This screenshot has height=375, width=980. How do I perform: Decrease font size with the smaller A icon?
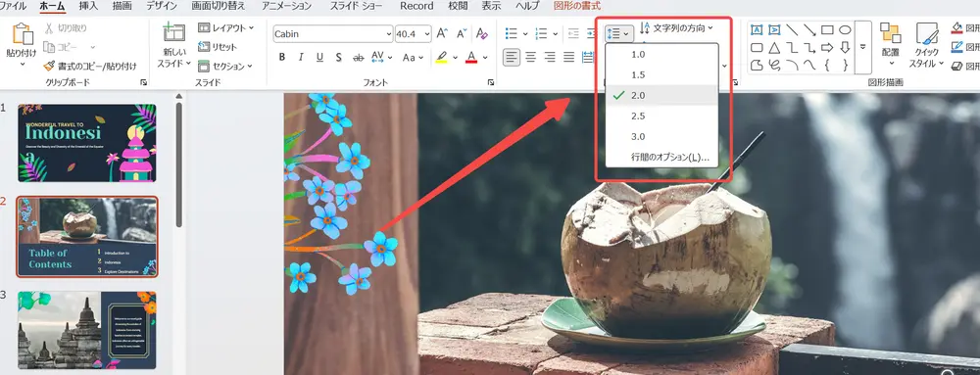(x=462, y=33)
